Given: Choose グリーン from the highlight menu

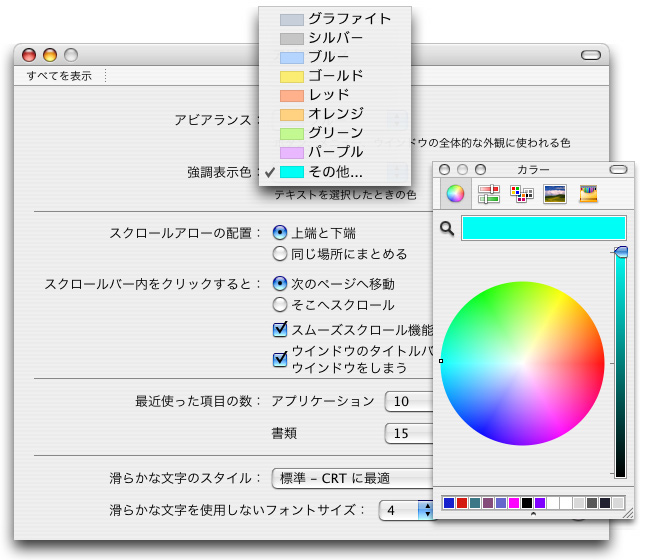Looking at the screenshot, I should click(x=335, y=132).
